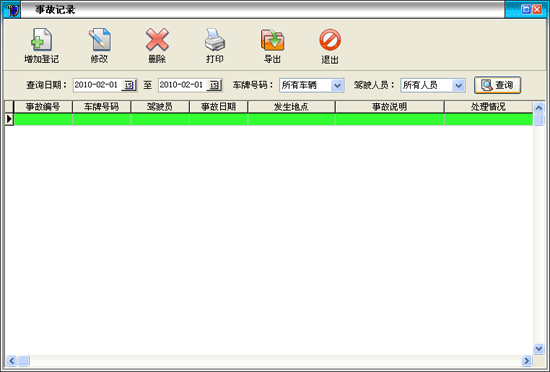Open calendar picker for end date

tap(214, 85)
